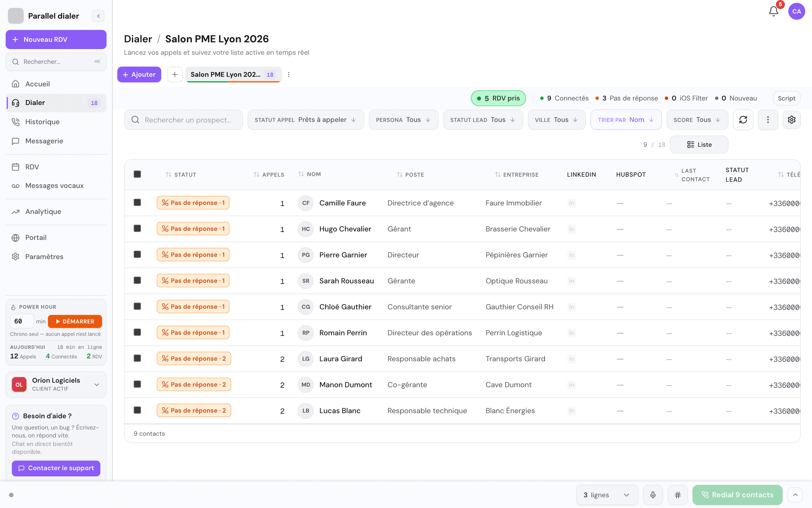Open the Trier par Nom dropdown
The width and height of the screenshot is (812, 508).
[626, 120]
